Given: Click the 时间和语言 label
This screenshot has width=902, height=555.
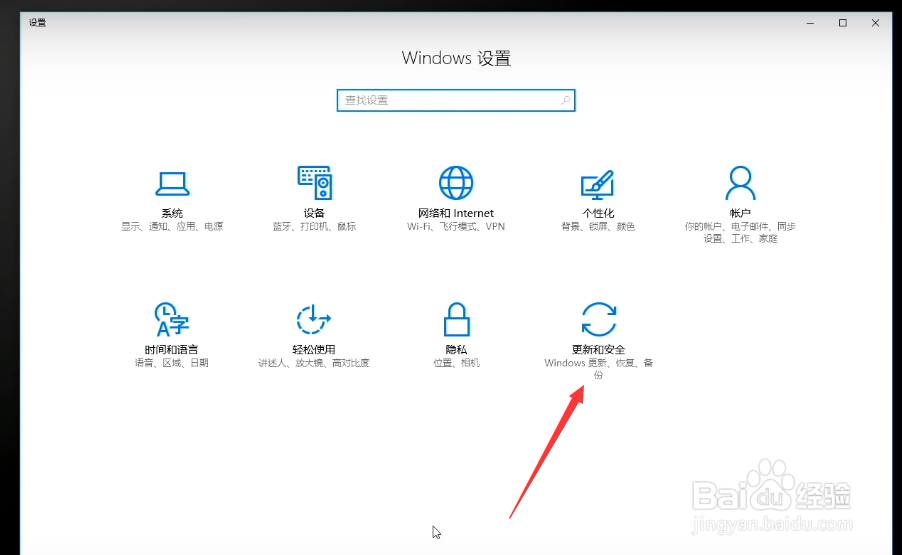Looking at the screenshot, I should (x=171, y=350).
